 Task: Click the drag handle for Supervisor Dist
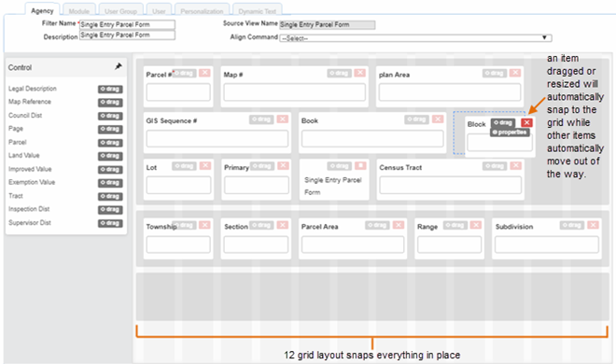point(110,223)
